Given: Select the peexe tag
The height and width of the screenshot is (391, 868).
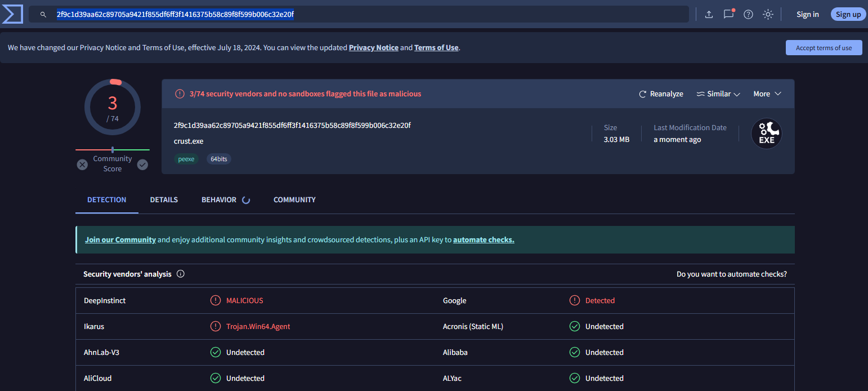Looking at the screenshot, I should tap(186, 159).
